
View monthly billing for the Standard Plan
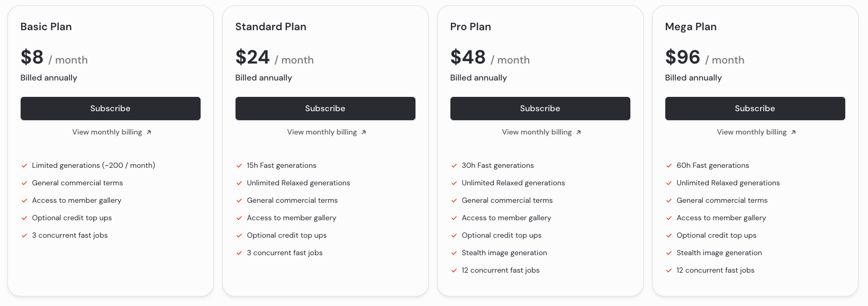pos(322,132)
